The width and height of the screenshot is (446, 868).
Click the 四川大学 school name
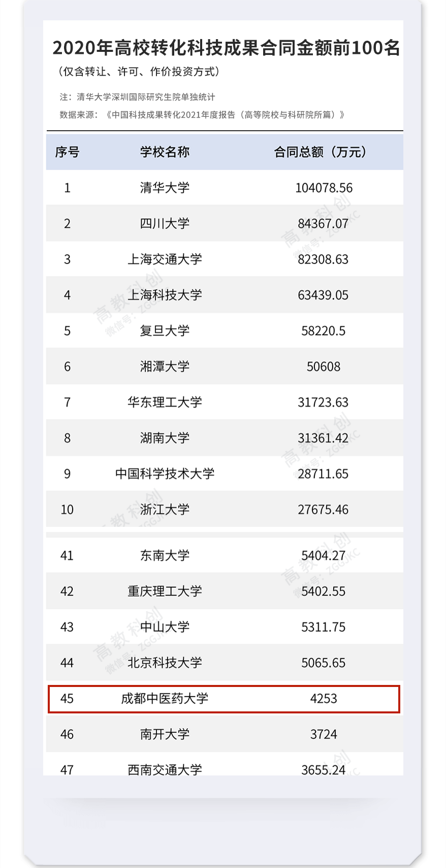click(x=165, y=223)
